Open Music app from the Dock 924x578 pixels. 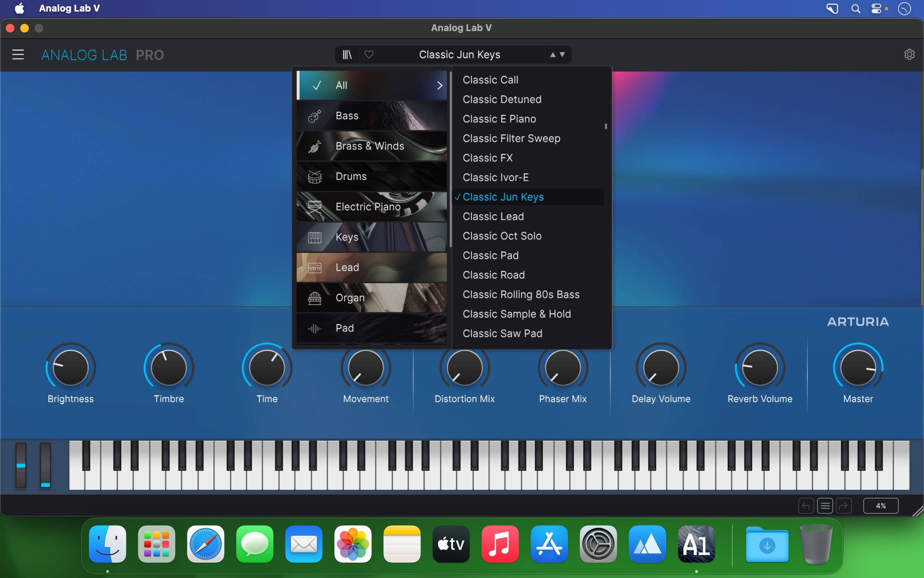(500, 544)
